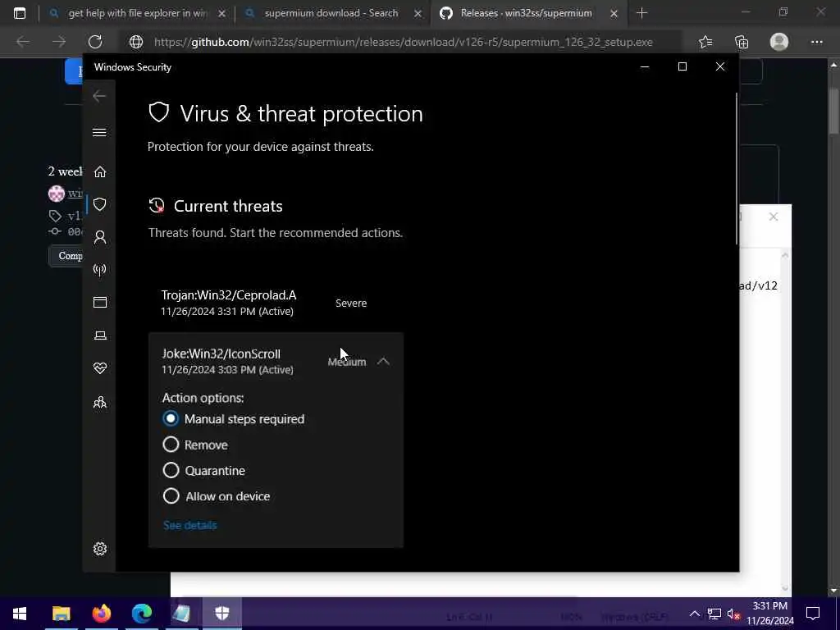Collapse the Joke:Win32/IconScroll threat entry

[383, 362]
